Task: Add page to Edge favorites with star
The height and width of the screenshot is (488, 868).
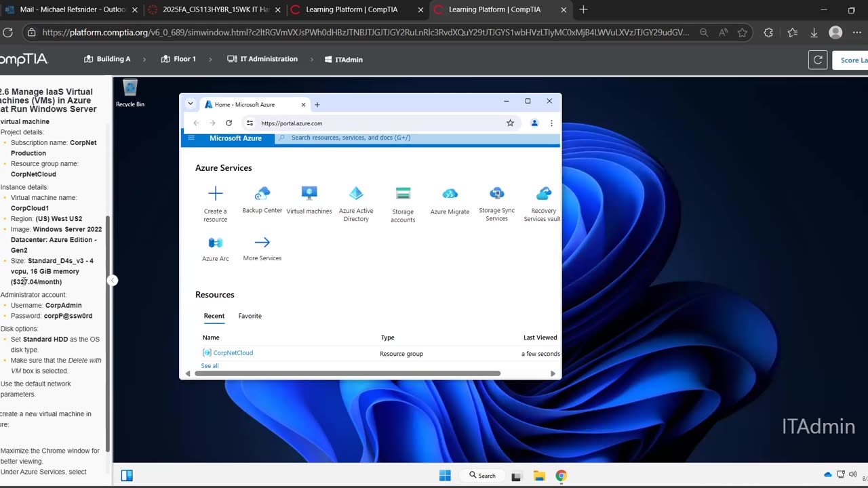Action: tap(742, 33)
